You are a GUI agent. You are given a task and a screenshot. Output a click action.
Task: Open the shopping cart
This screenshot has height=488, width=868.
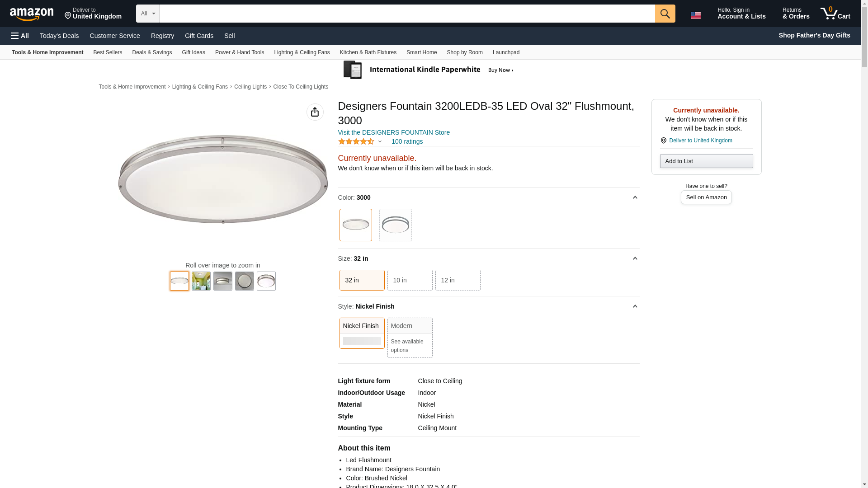point(835,14)
